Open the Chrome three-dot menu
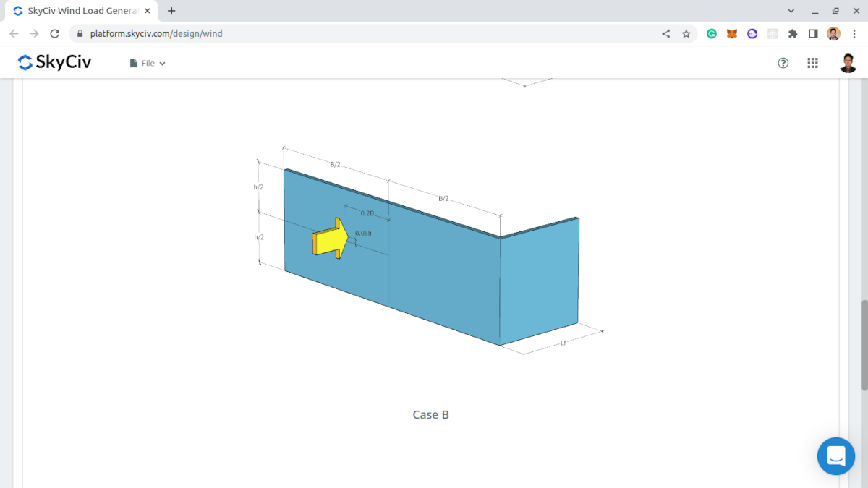868x488 pixels. coord(854,33)
